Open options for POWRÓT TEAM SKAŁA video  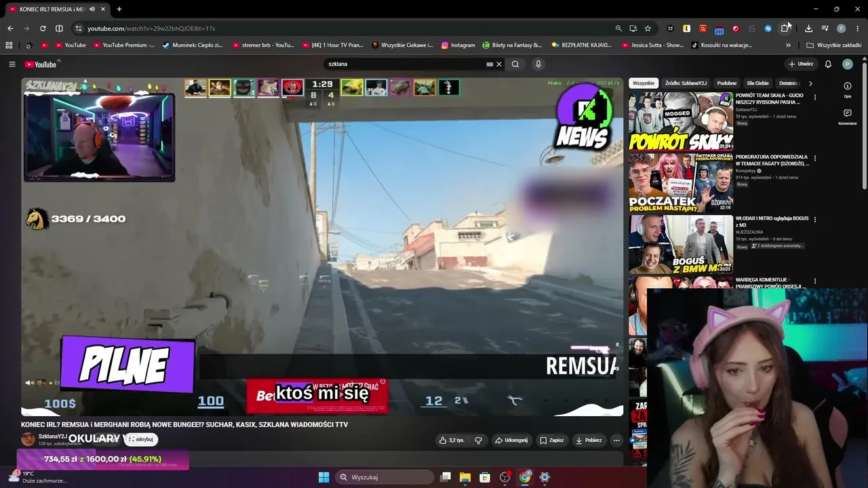tap(815, 97)
